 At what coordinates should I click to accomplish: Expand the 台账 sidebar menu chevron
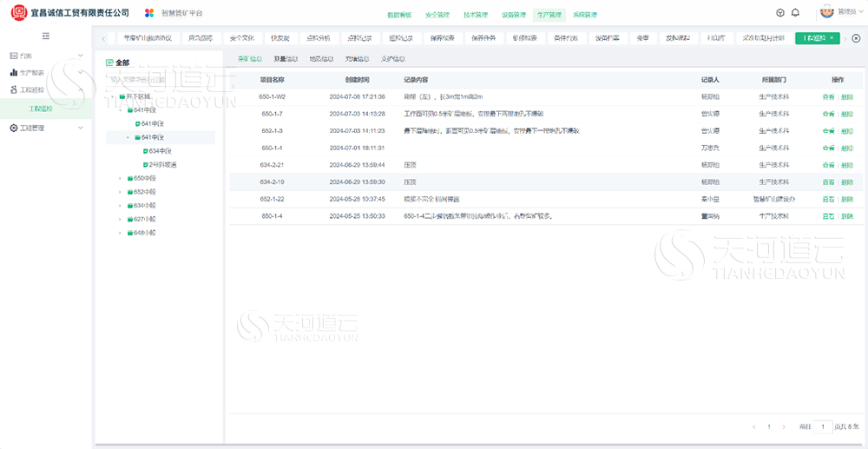pyautogui.click(x=81, y=56)
